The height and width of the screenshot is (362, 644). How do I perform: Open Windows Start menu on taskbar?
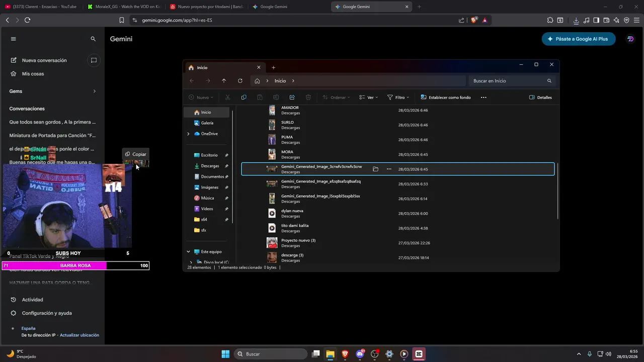[225, 354]
